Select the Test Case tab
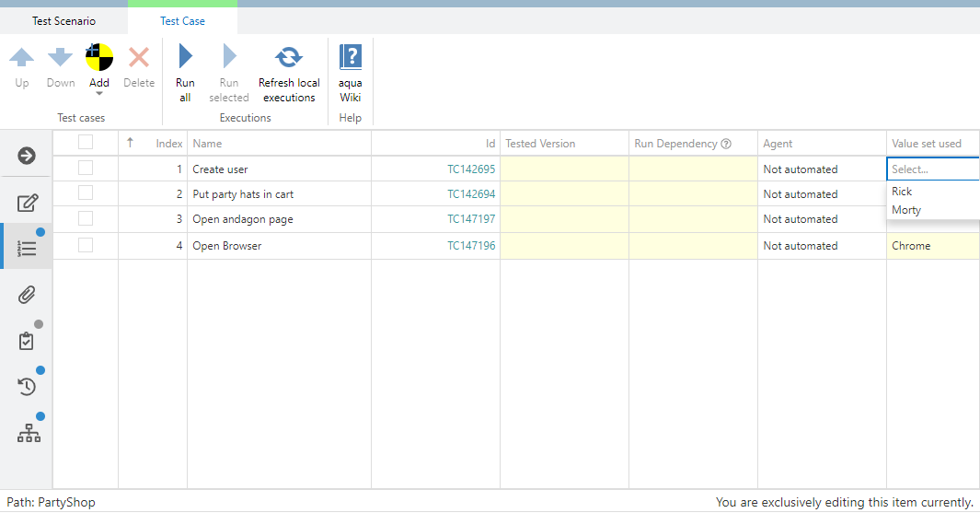Viewport: 980px width, 513px height. coord(182,21)
